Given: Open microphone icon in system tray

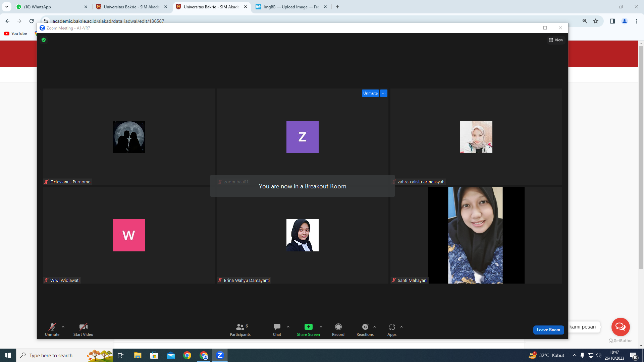Looking at the screenshot, I should 583,355.
